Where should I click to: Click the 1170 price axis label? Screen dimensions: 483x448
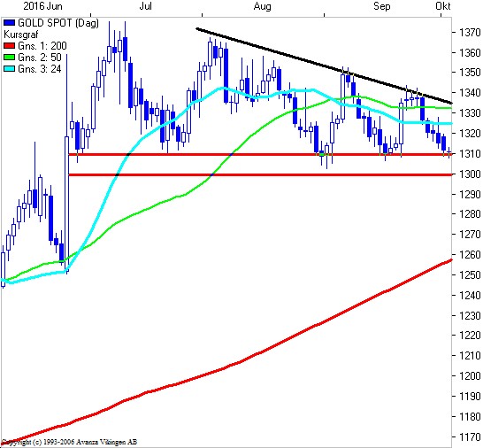click(470, 436)
